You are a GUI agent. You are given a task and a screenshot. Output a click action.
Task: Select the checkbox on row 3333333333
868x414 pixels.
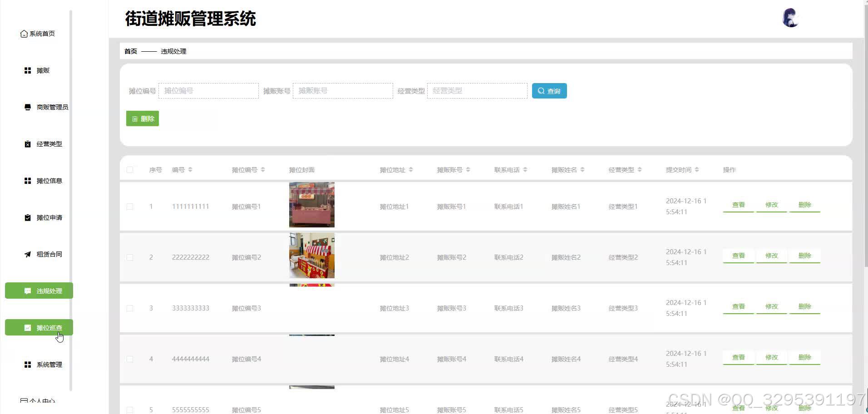point(130,308)
